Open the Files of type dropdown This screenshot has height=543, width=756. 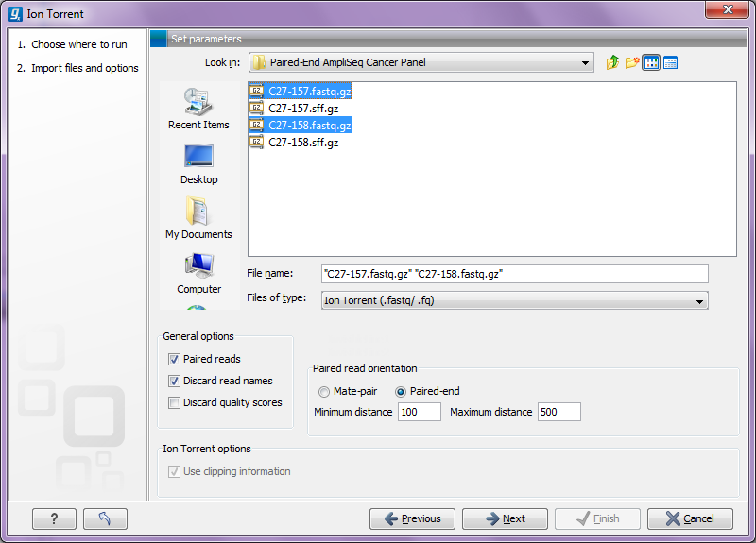tap(699, 301)
